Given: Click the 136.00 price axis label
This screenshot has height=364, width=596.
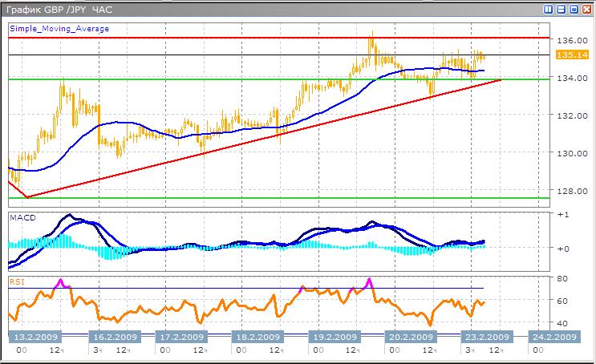Looking at the screenshot, I should (x=570, y=40).
